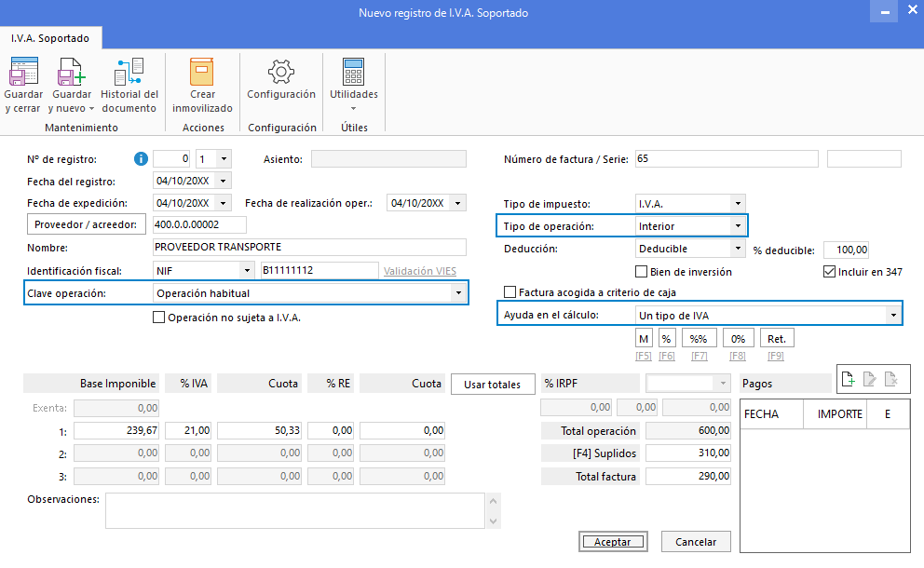This screenshot has height=568, width=924.
Task: Click the NIF number field B11111112
Action: point(319,271)
